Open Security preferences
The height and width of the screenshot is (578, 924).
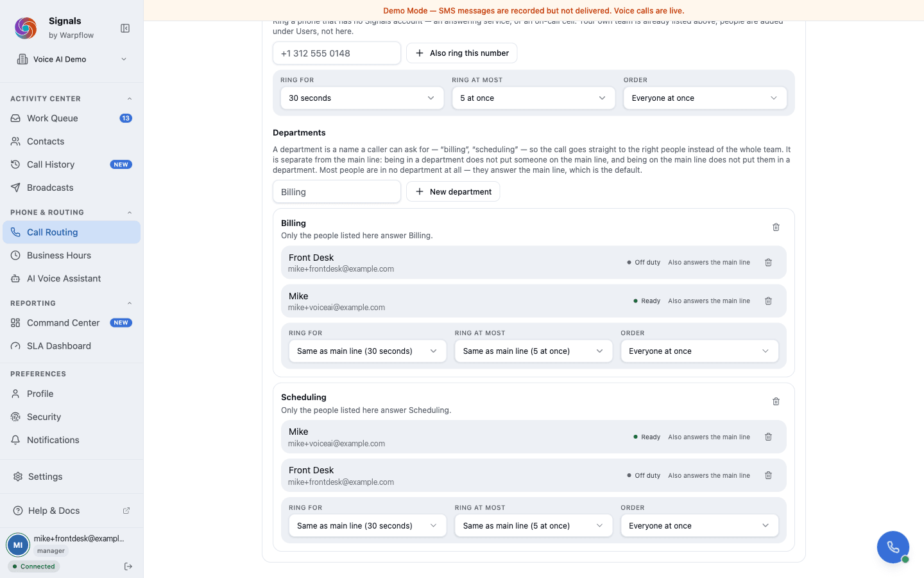tap(72, 417)
